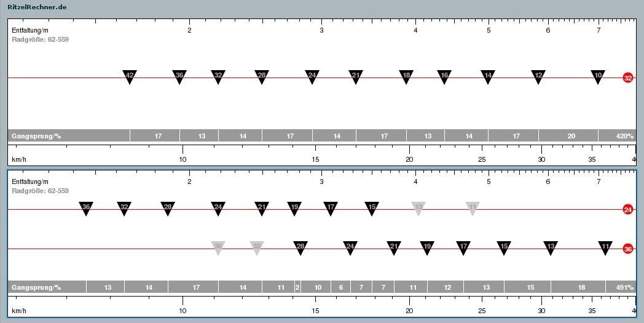
Task: Click the Radgröße: 62-559 label in lower chart
Action: pyautogui.click(x=41, y=191)
